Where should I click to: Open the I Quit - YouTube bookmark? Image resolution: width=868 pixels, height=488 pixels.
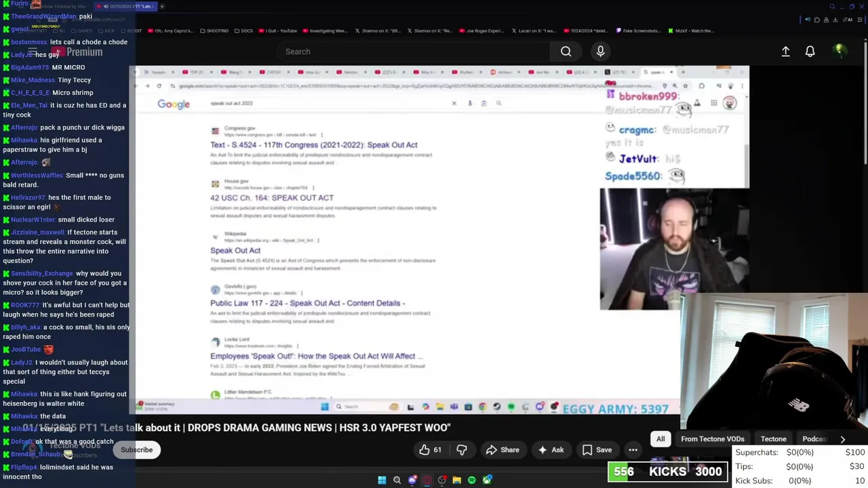(278, 30)
